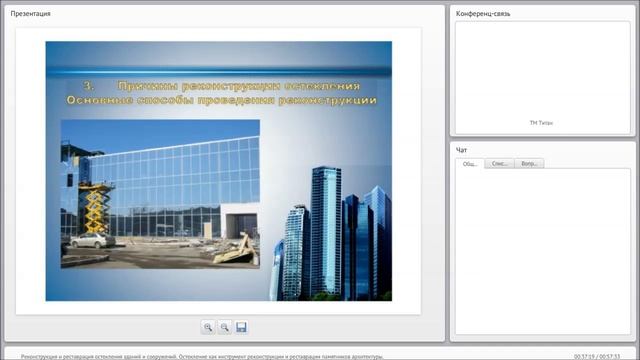Zoom in on the presentation slide
Viewport: 640px width, 360px height.
tap(208, 327)
